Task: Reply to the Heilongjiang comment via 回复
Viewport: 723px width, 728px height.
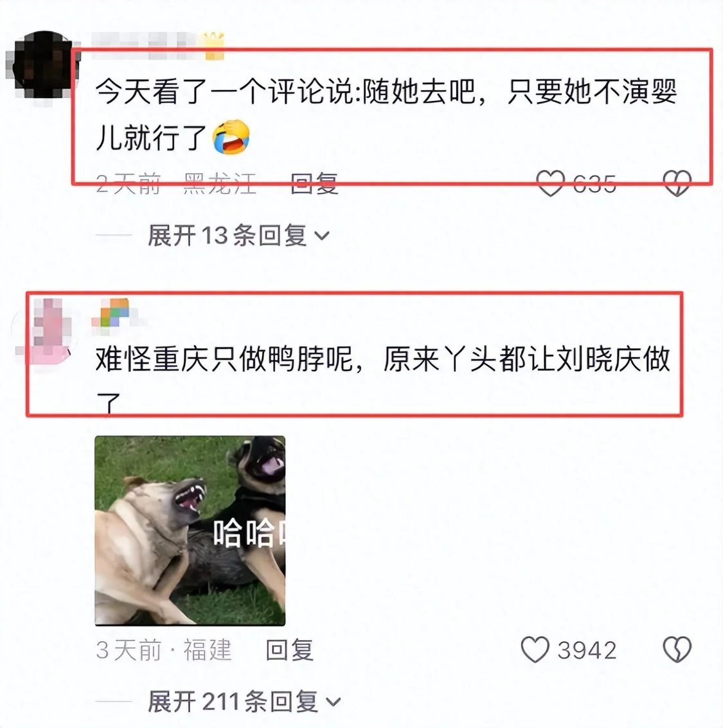Action: (x=314, y=183)
